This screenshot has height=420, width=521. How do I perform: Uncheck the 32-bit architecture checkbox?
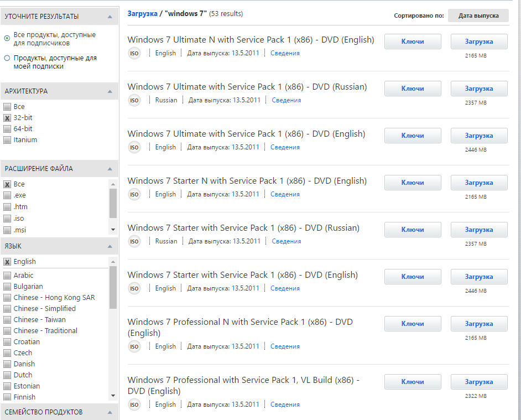coord(7,118)
